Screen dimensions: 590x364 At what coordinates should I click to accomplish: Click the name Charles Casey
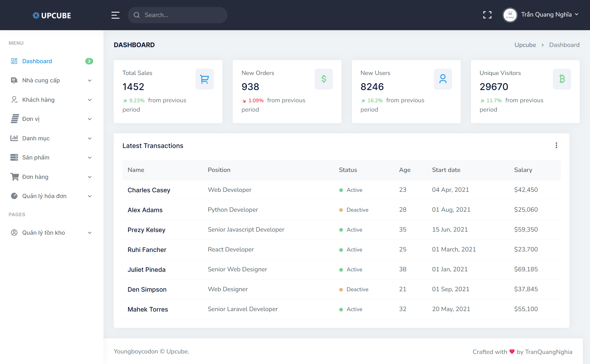coord(149,190)
